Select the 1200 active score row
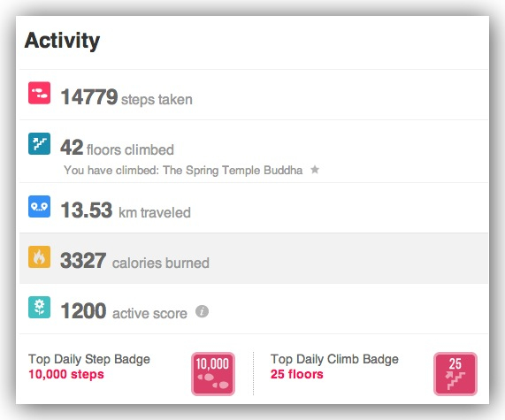This screenshot has width=505, height=420. tap(254, 309)
